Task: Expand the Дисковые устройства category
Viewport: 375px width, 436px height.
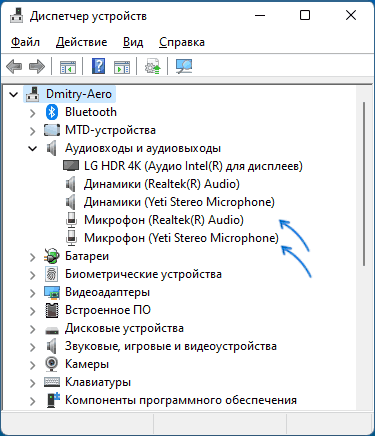Action: pos(32,329)
